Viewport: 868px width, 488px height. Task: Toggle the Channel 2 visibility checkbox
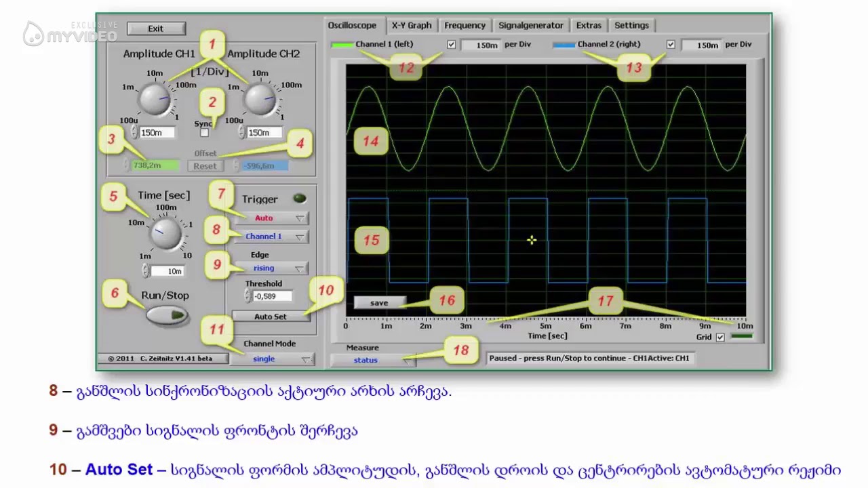point(671,45)
